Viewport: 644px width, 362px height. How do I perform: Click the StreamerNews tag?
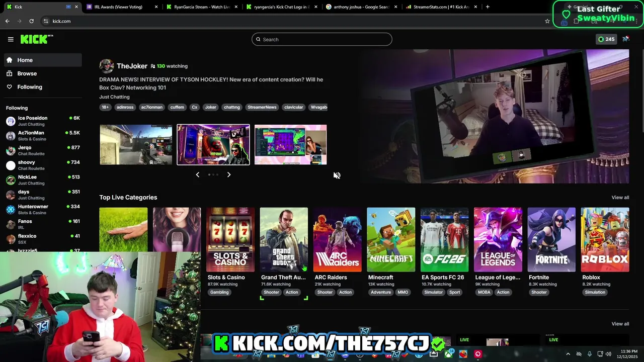pyautogui.click(x=262, y=107)
